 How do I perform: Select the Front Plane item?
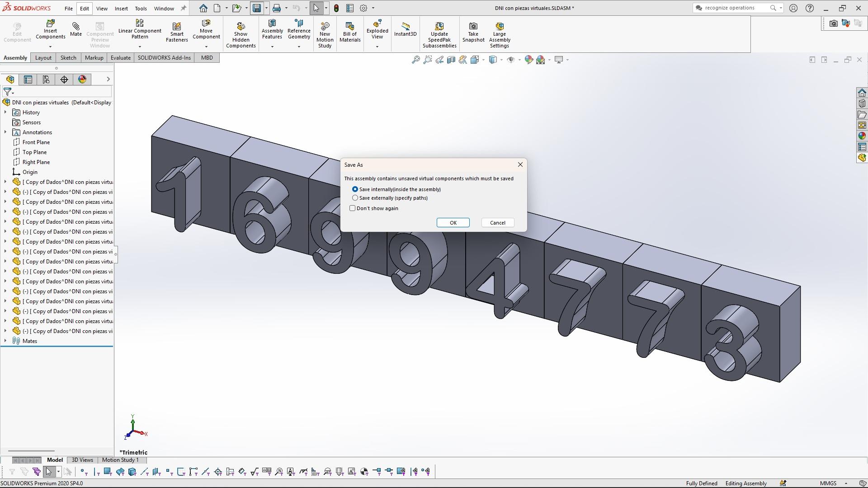36,142
